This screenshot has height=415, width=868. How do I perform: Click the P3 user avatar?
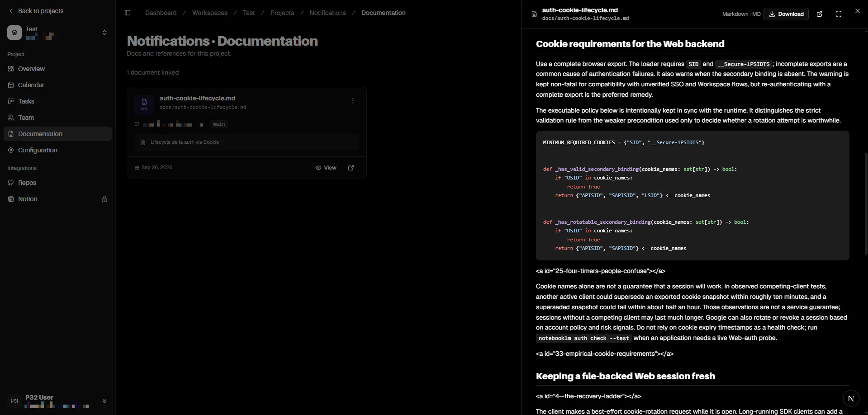(x=14, y=401)
